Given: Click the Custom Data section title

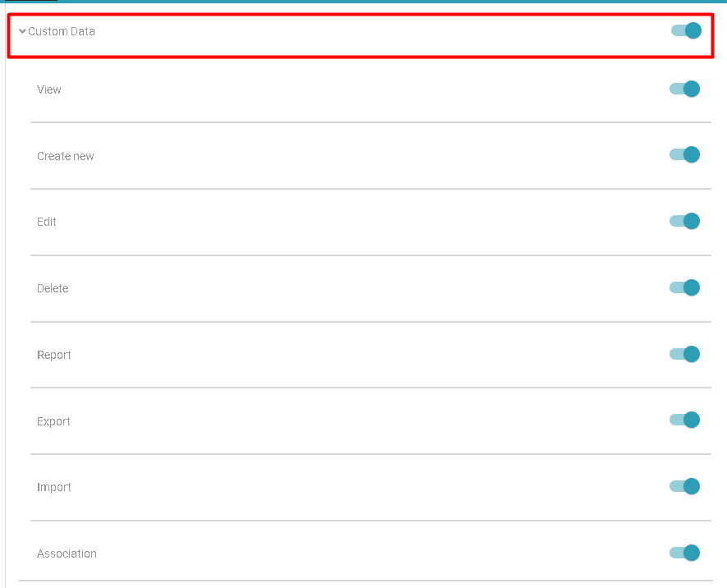Looking at the screenshot, I should click(x=62, y=32).
